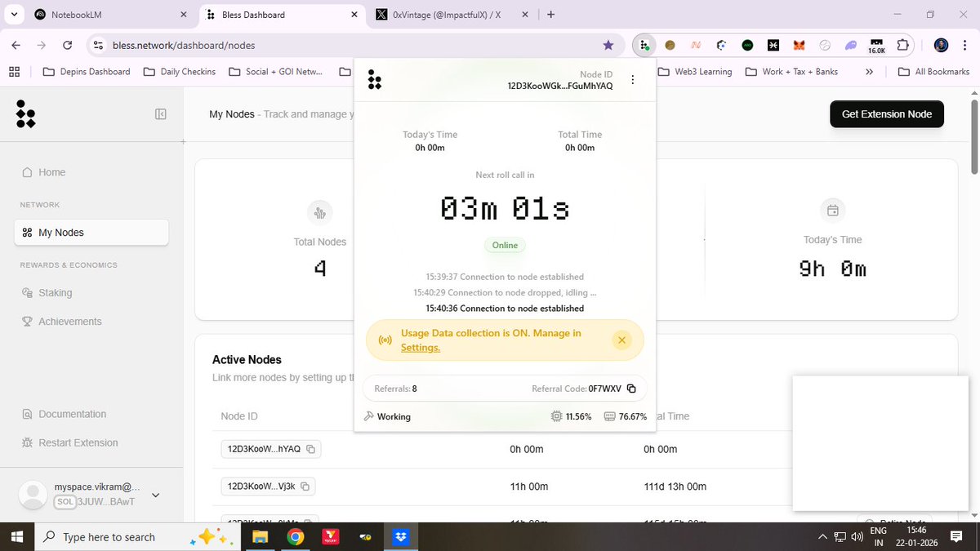The image size is (980, 551).
Task: Switch to the NotebookLM tab
Action: coord(111,15)
